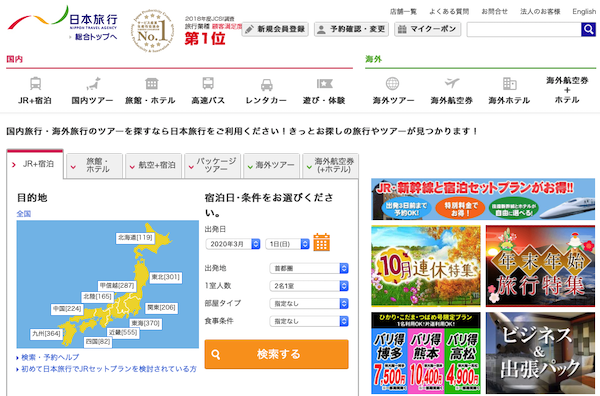Screen dimensions: 600x396
Task: Open 海外航空券+ホテル nav item
Action: tap(567, 90)
